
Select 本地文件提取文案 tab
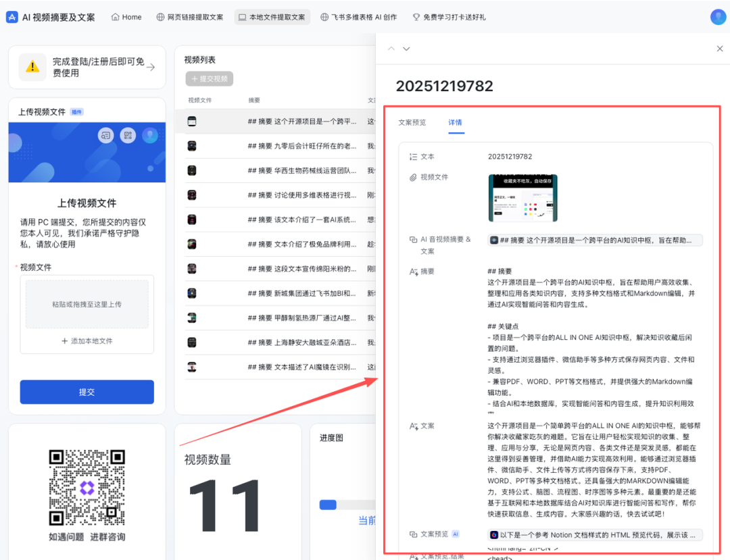272,17
